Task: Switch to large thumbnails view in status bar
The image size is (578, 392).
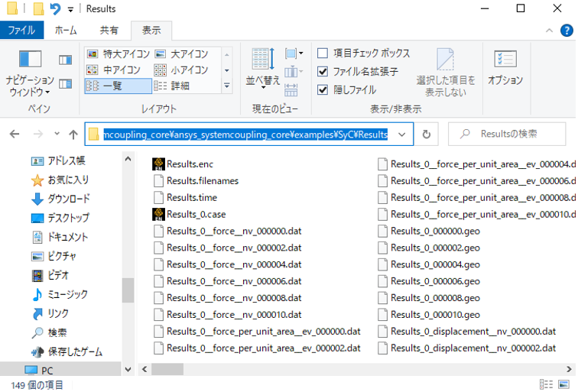Action: click(x=565, y=384)
